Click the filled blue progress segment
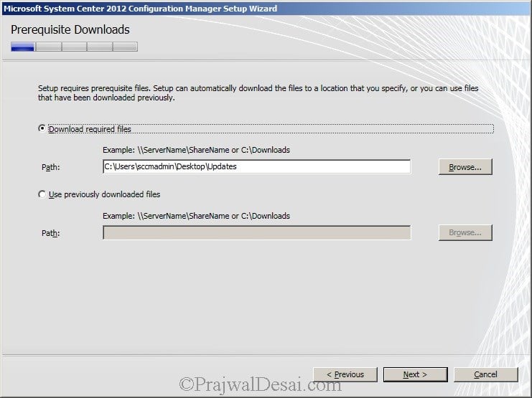This screenshot has height=398, width=532. (23, 47)
